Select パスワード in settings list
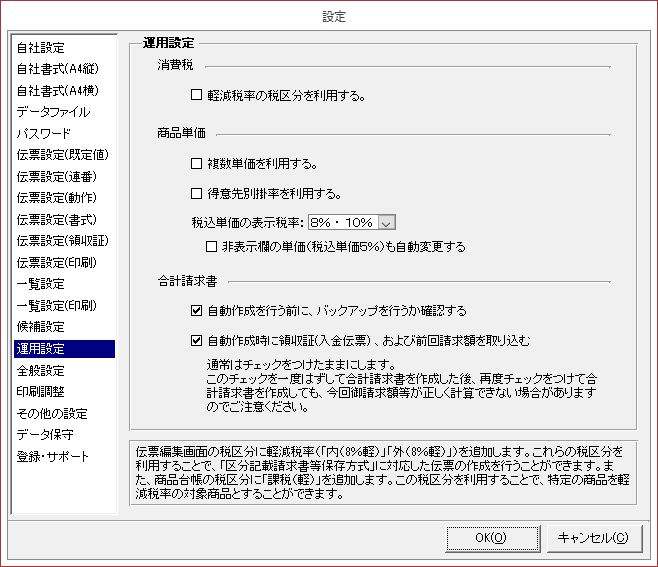658x567 pixels. point(44,133)
